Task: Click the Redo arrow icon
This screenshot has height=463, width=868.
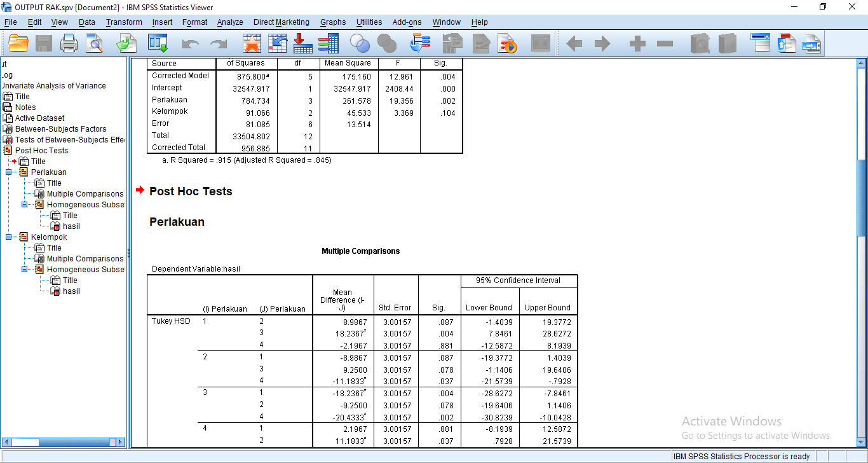Action: click(219, 44)
